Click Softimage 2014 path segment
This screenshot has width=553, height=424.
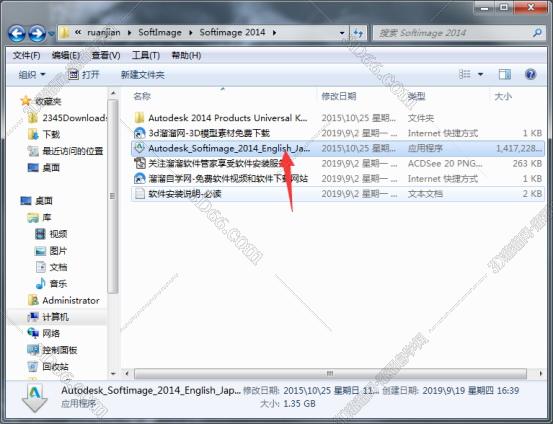[232, 32]
